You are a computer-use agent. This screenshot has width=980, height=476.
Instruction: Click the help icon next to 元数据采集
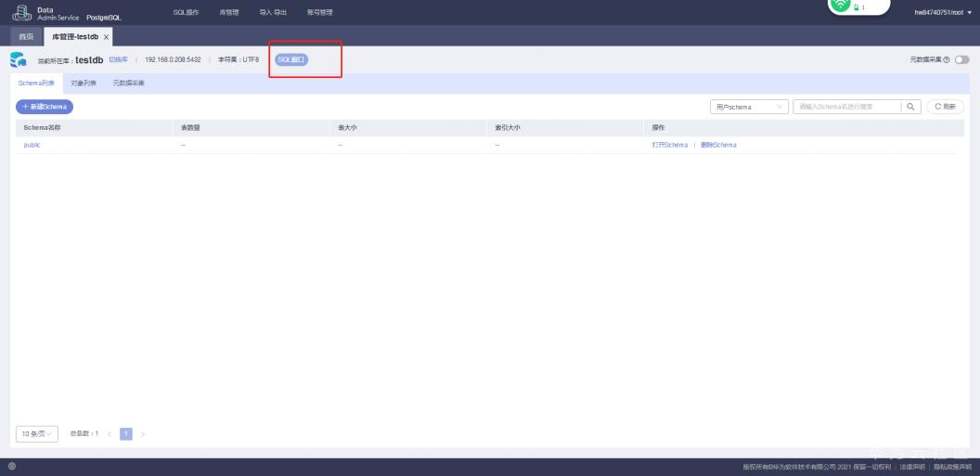[947, 60]
